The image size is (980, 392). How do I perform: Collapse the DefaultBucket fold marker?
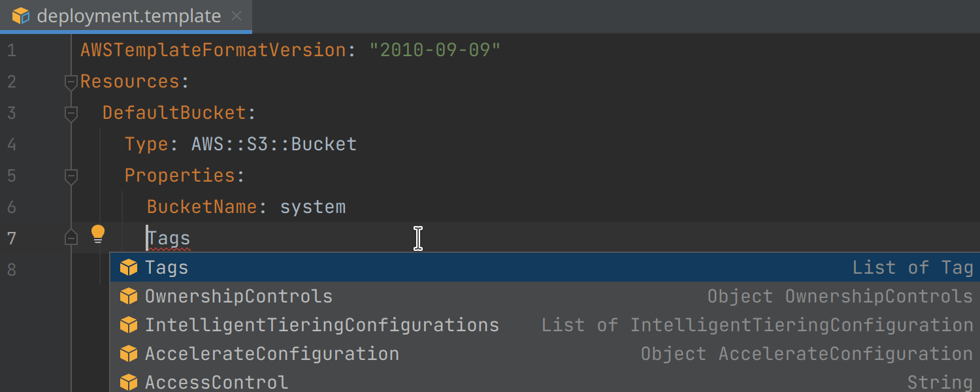coord(71,113)
